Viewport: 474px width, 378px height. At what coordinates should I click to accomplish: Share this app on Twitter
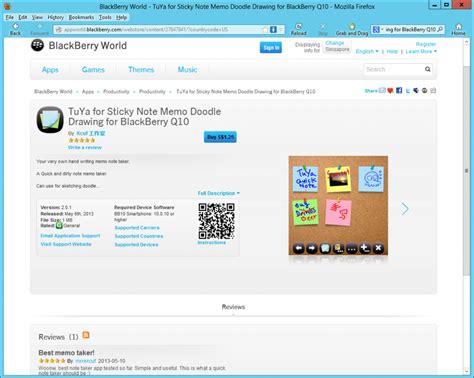pos(408,91)
